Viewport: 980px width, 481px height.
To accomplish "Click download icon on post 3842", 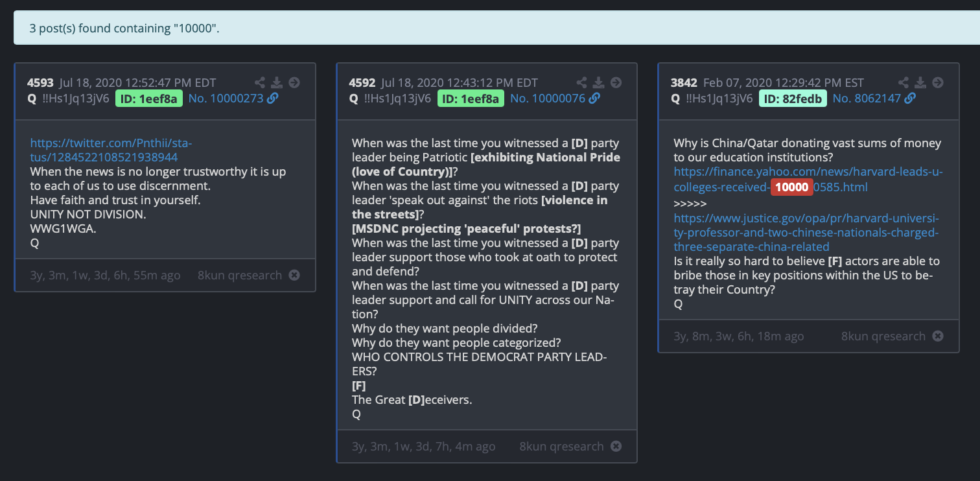I will (x=920, y=82).
